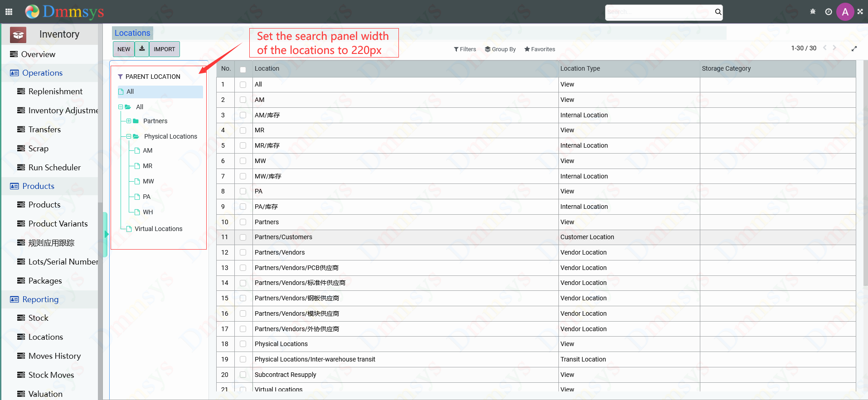Click the Dmmsys logo

pos(65,11)
